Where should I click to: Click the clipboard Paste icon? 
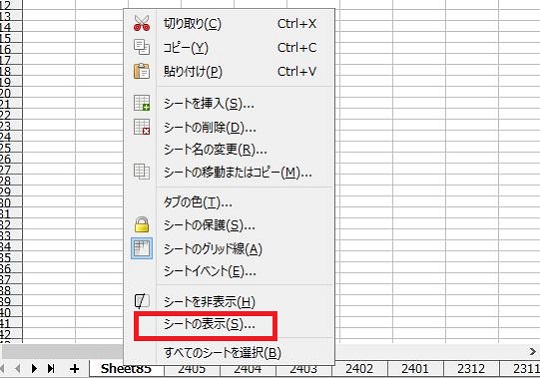(142, 71)
